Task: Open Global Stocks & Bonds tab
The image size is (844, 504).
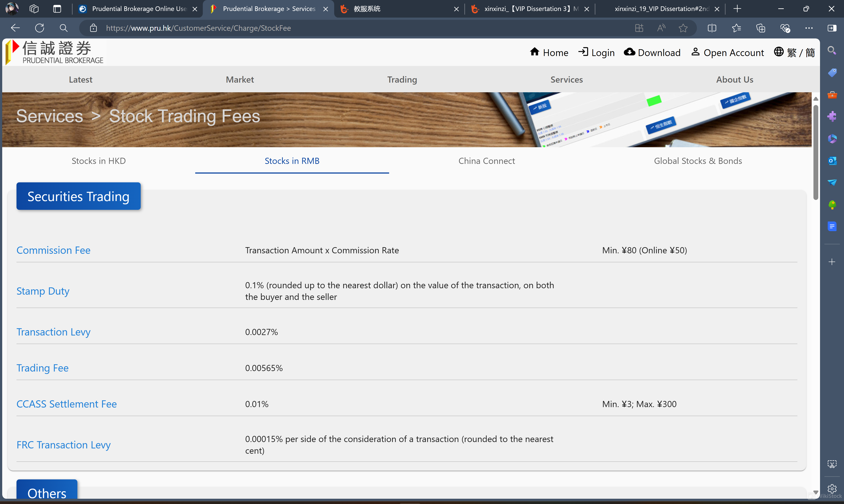Action: (x=698, y=161)
